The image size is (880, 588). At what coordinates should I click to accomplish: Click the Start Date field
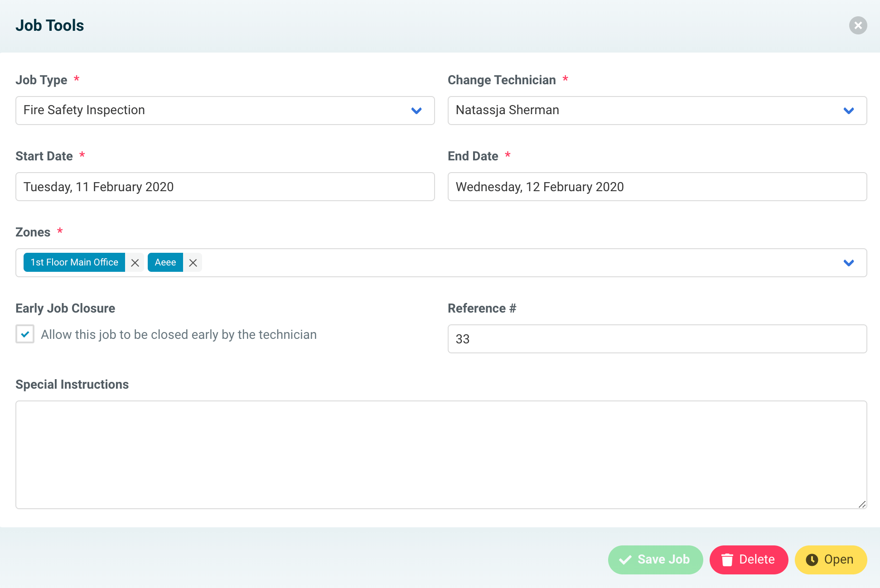tap(225, 187)
